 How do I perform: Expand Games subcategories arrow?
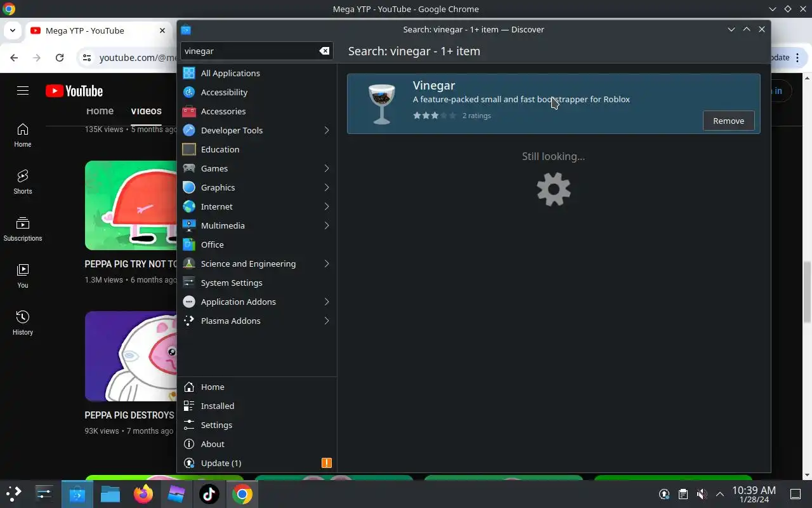[327, 168]
